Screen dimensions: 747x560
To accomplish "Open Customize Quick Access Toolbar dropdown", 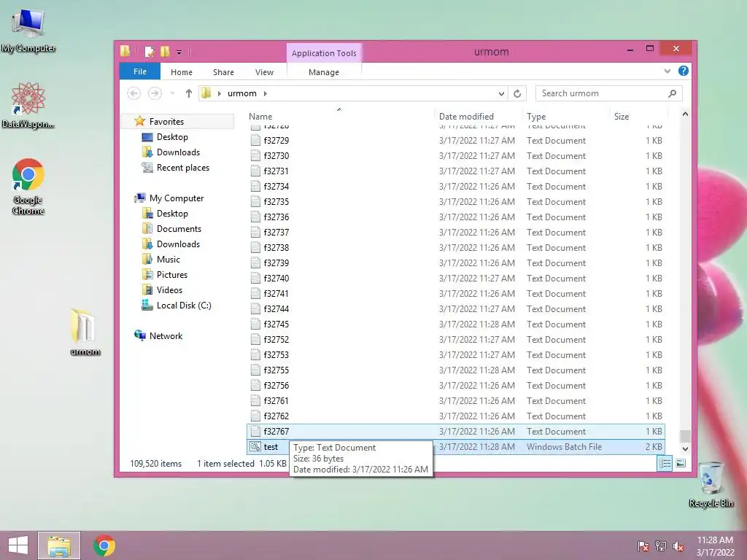I will click(x=179, y=52).
